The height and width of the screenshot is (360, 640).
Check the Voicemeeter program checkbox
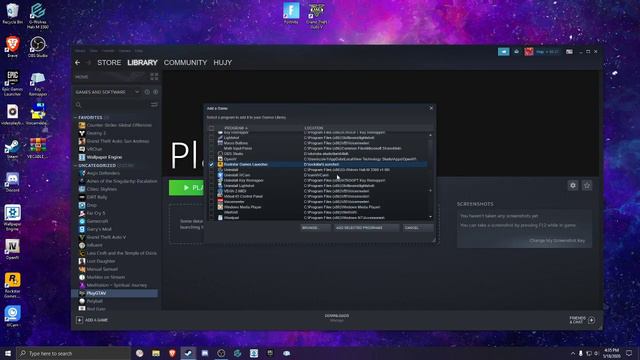click(211, 202)
